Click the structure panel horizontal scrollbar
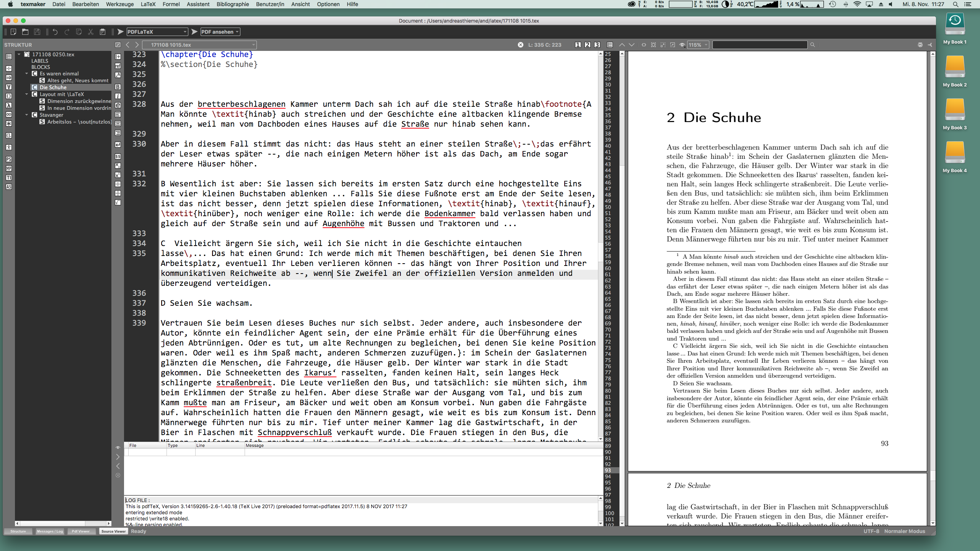980x551 pixels. point(63,523)
